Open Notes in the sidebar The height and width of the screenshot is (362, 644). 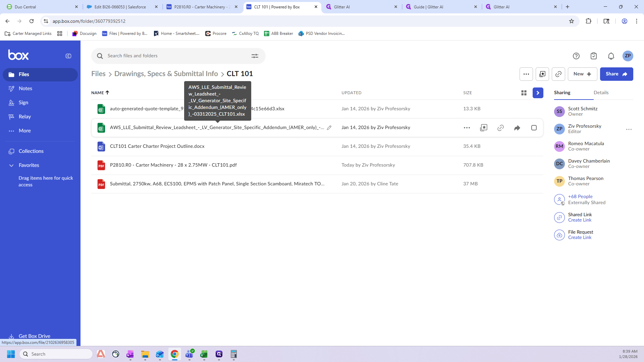pyautogui.click(x=25, y=88)
